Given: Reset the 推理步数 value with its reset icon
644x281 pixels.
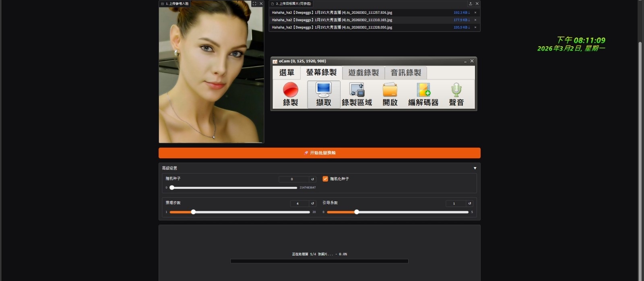Looking at the screenshot, I should [x=312, y=203].
